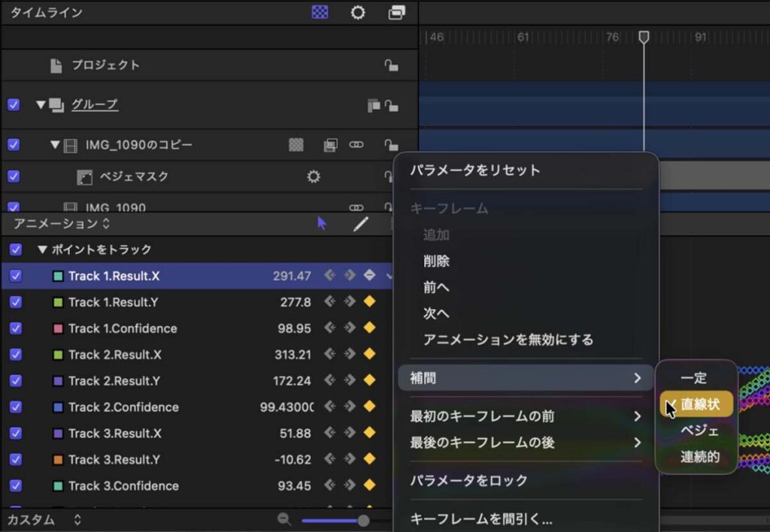Viewport: 770px width, 532px height.
Task: Click アニメーションを無効にする option
Action: pos(508,340)
